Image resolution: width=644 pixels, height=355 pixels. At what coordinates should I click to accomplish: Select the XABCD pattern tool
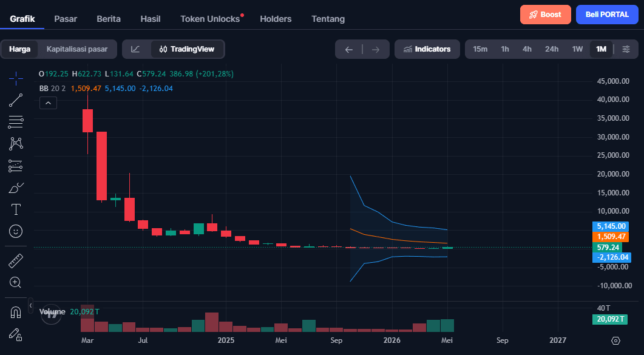[x=16, y=144]
